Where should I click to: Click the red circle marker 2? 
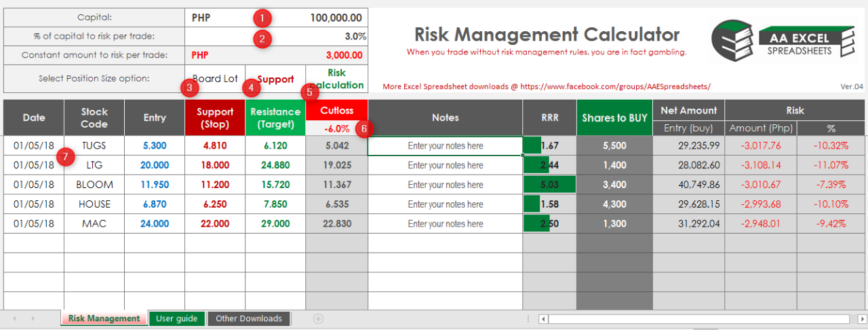tap(262, 37)
